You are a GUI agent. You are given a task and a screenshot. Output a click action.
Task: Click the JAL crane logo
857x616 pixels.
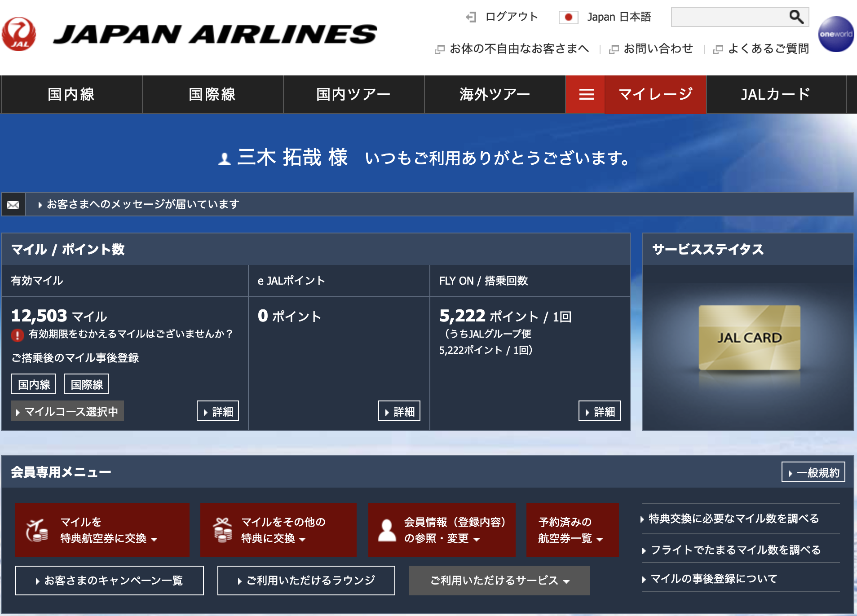click(19, 34)
